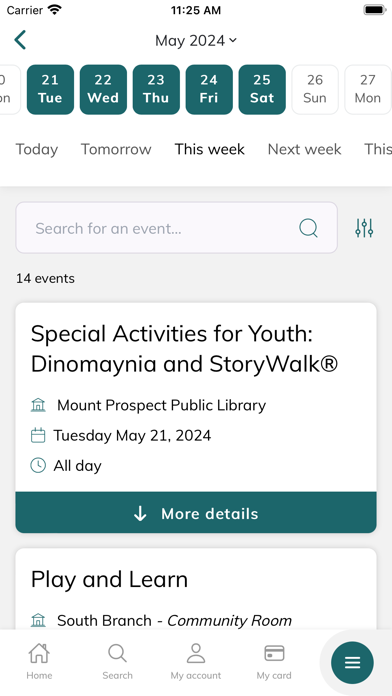The width and height of the screenshot is (392, 696).
Task: Expand More details for Dinomaynia event
Action: [x=196, y=512]
